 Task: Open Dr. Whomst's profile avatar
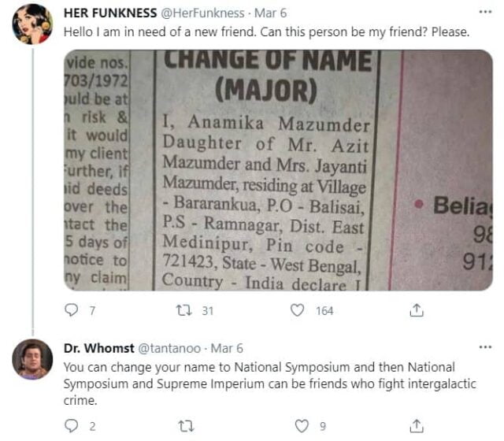32,360
